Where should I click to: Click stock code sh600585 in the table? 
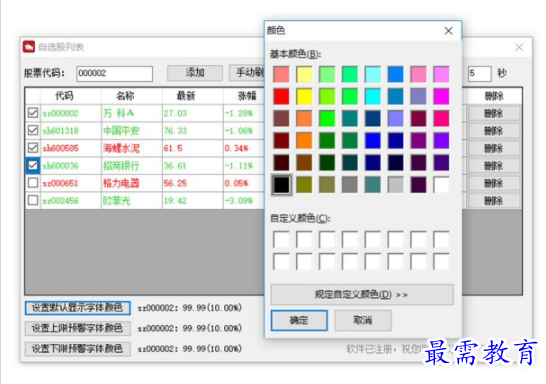(60, 148)
